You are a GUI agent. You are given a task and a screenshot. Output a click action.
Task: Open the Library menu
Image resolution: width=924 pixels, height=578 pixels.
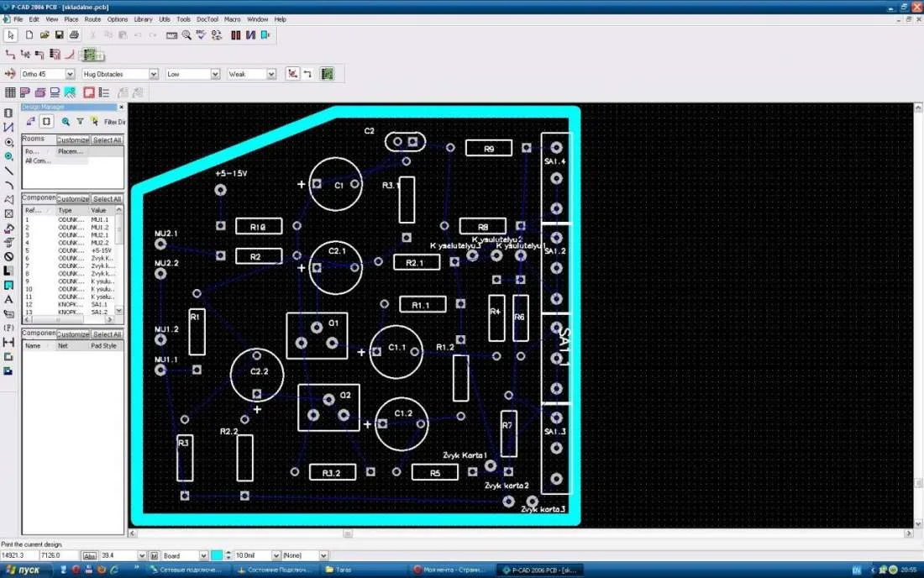(x=143, y=19)
